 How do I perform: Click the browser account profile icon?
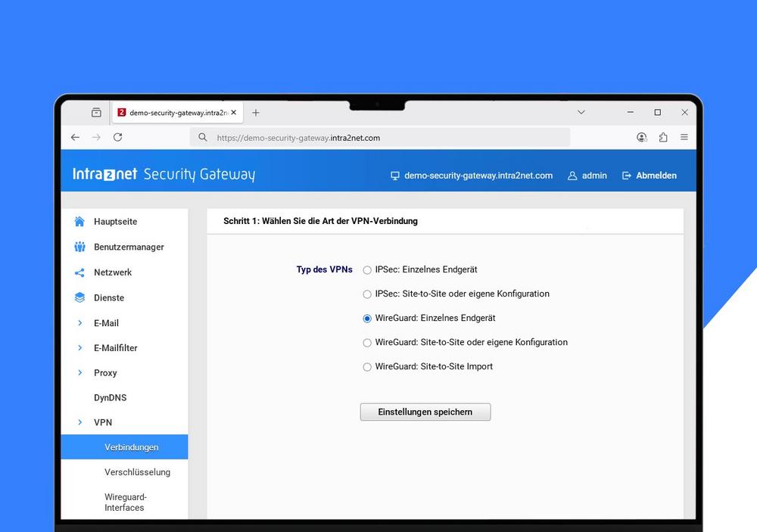[x=642, y=137]
